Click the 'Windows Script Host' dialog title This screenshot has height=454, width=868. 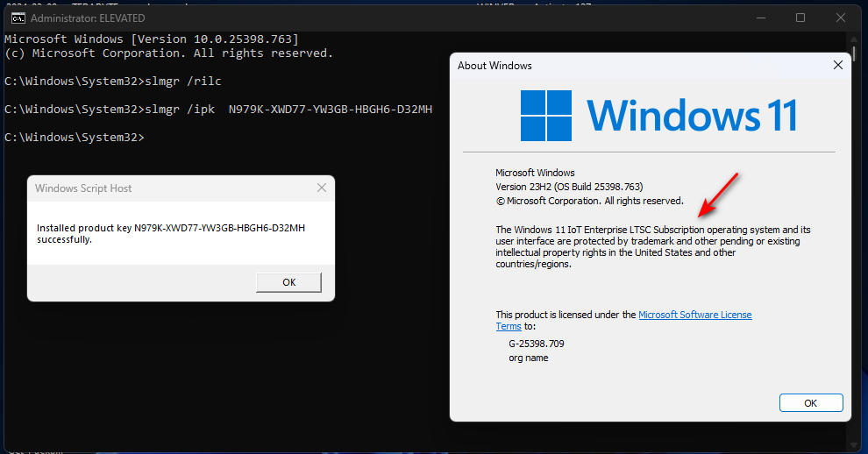click(x=83, y=188)
